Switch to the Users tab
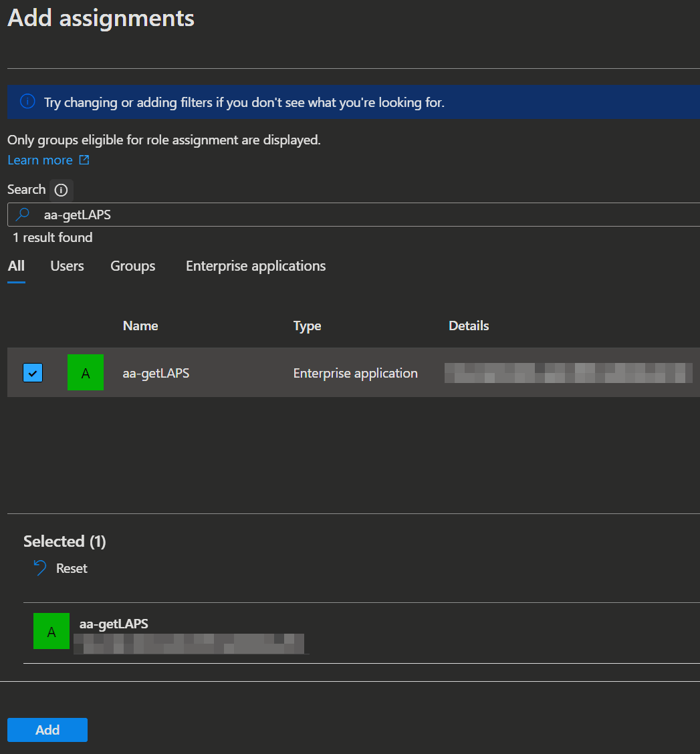 67,266
